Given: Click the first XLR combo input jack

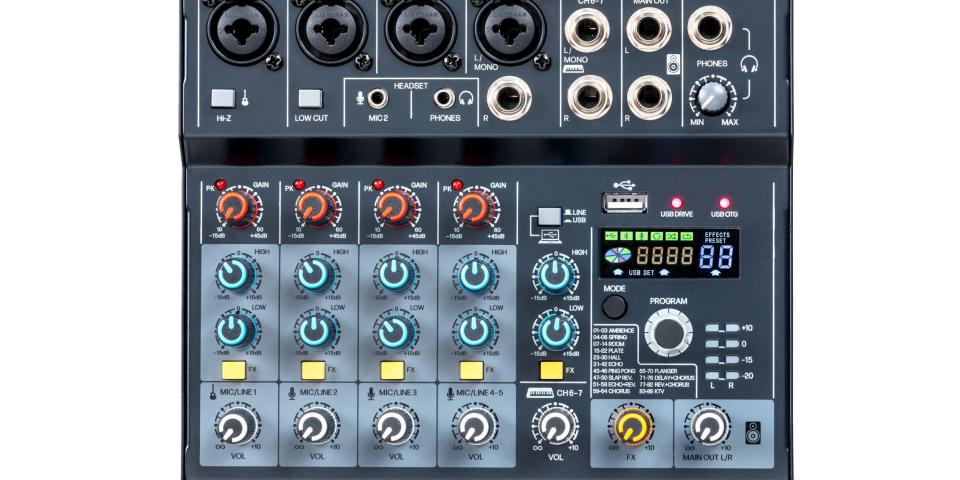Looking at the screenshot, I should tap(242, 29).
